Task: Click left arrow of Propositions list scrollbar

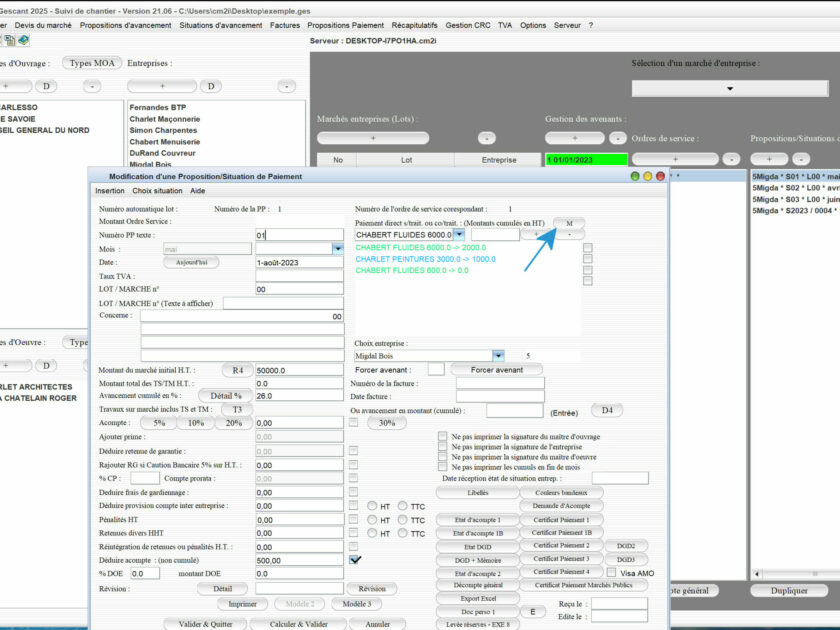Action: coord(757,574)
